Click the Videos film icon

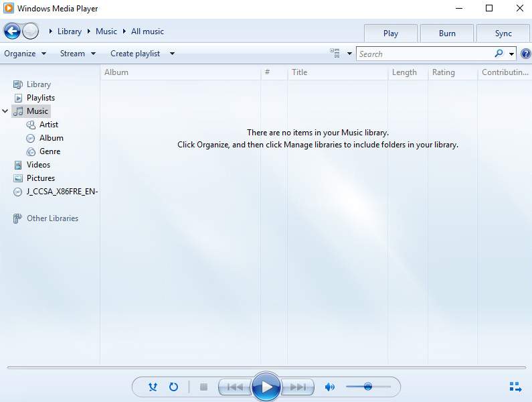[x=18, y=165]
